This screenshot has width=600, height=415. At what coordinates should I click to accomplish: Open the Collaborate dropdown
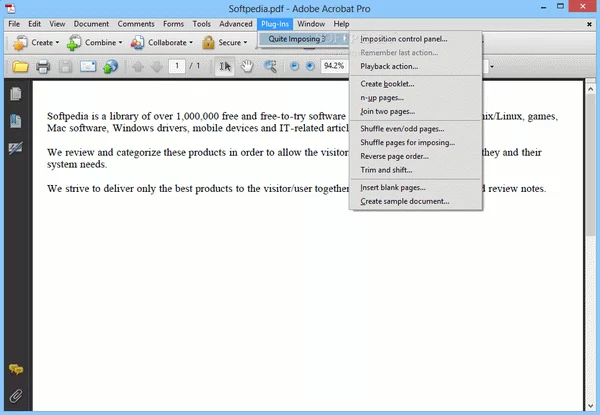tap(163, 43)
